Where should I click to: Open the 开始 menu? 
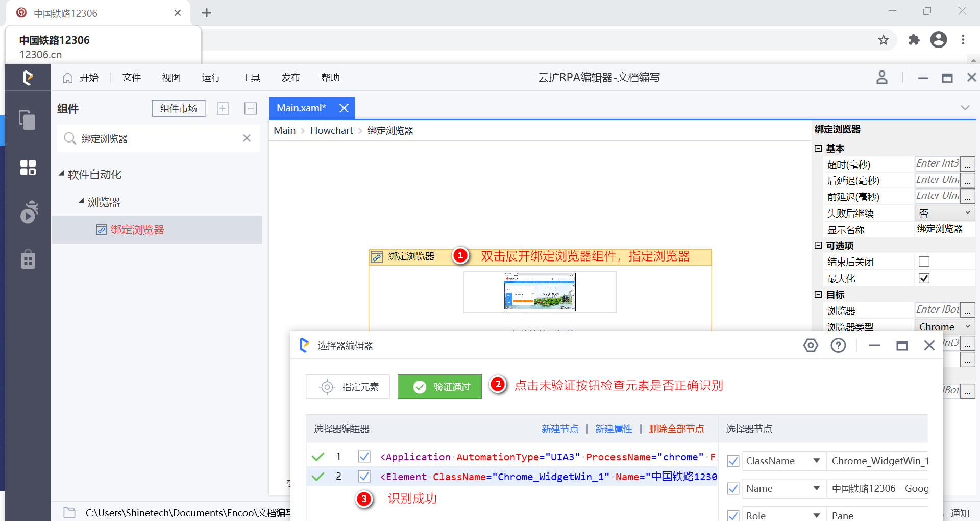tap(89, 78)
